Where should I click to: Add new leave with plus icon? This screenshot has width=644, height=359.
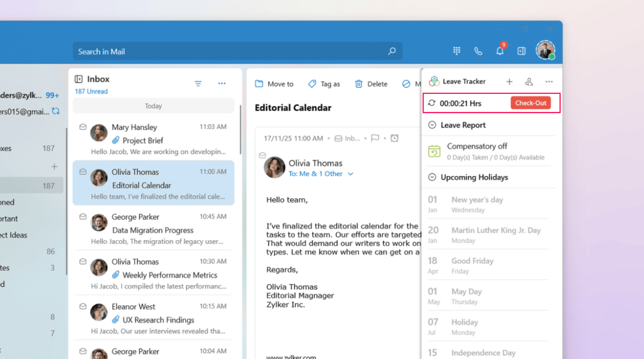509,82
